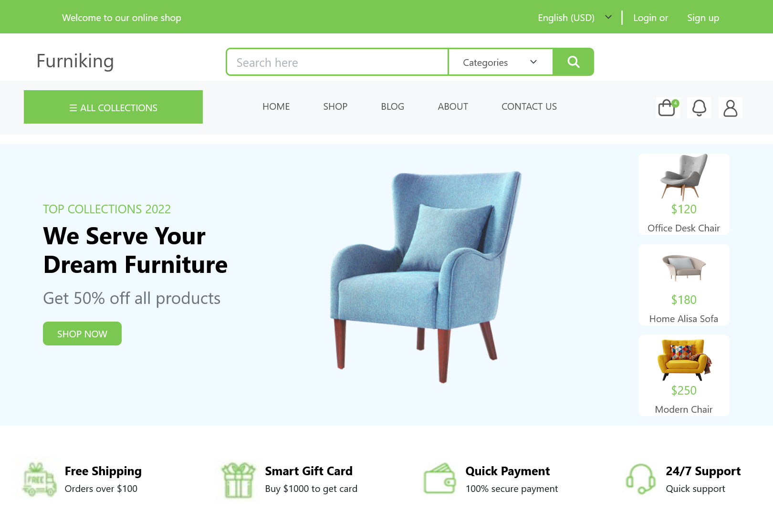Expand the ALL COLLECTIONS menu

pos(113,107)
